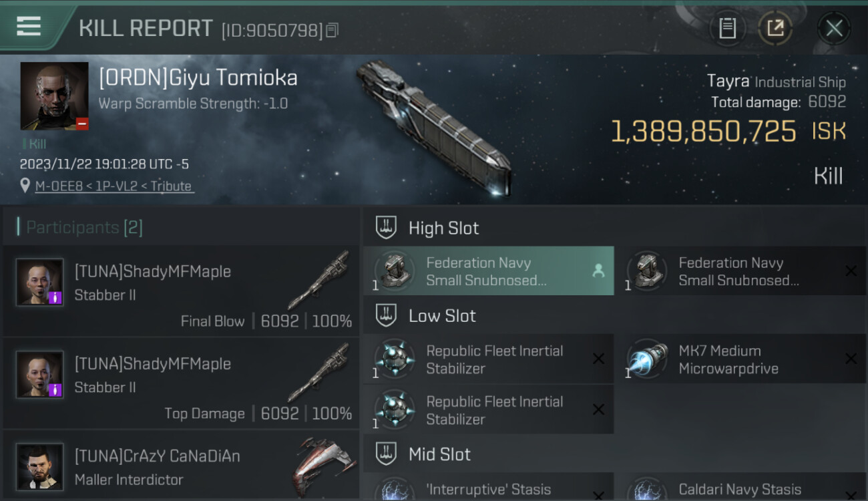
Task: Click the Low Slot section icon
Action: pos(386,315)
